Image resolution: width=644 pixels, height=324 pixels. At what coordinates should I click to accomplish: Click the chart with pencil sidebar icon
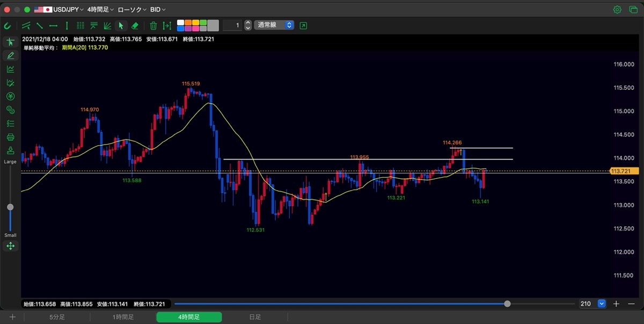point(10,83)
